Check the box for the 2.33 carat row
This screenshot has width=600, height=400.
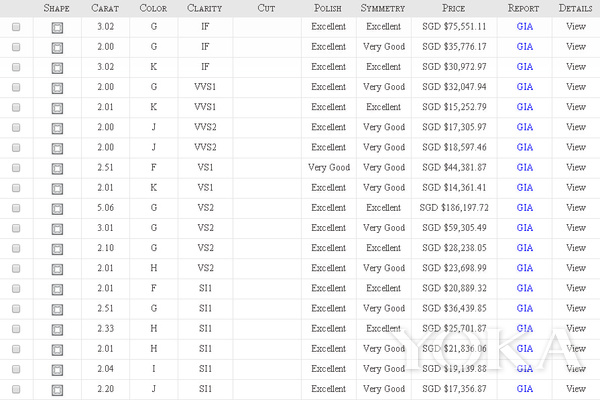15,328
